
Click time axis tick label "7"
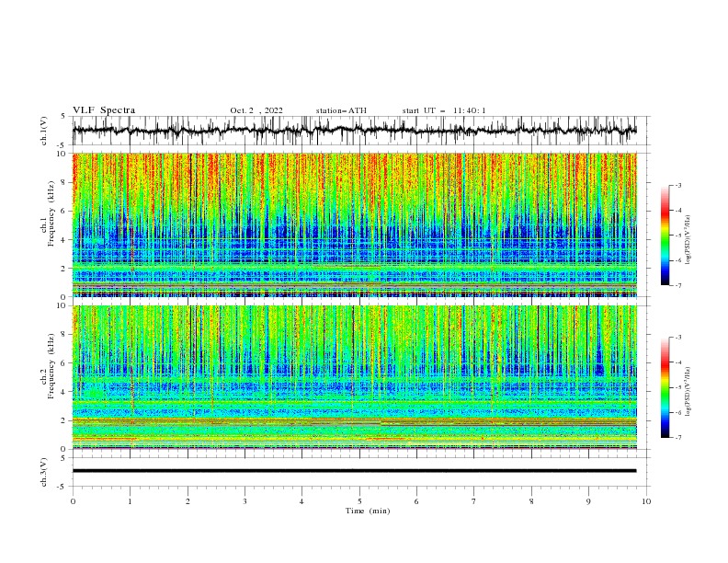pyautogui.click(x=474, y=501)
